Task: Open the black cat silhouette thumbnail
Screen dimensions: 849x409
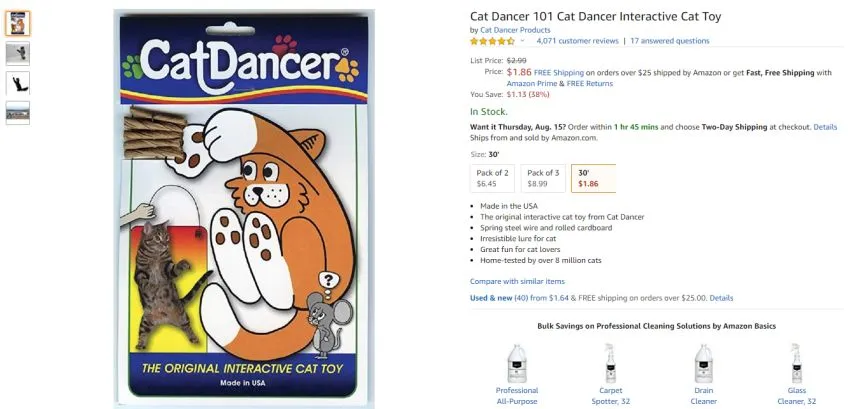Action: coord(18,83)
